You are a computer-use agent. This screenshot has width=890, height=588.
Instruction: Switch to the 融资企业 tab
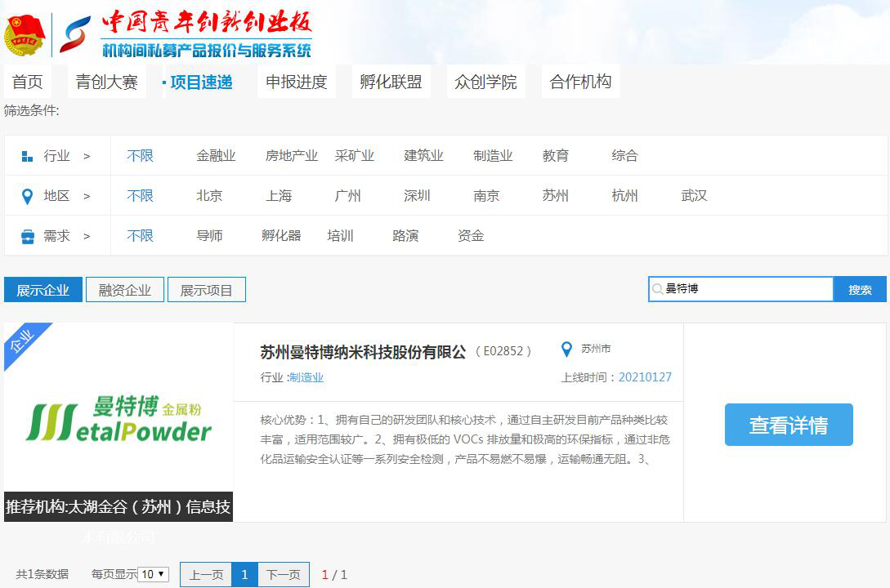tap(124, 289)
